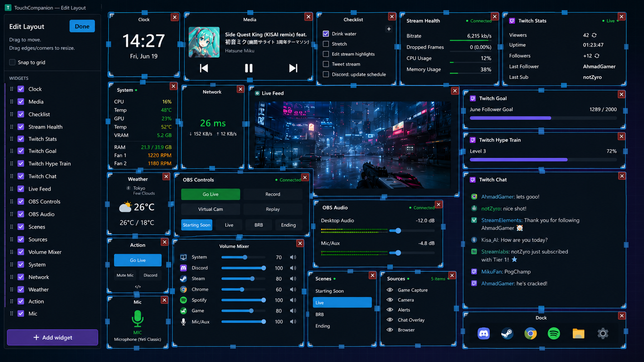
Task: Launch Spotify from the Dock widget
Action: coord(554,334)
